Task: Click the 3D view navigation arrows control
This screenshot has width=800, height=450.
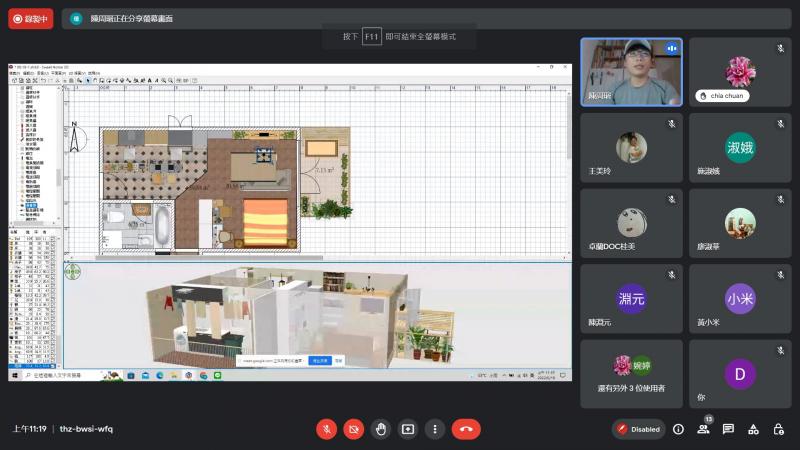Action: [x=73, y=271]
